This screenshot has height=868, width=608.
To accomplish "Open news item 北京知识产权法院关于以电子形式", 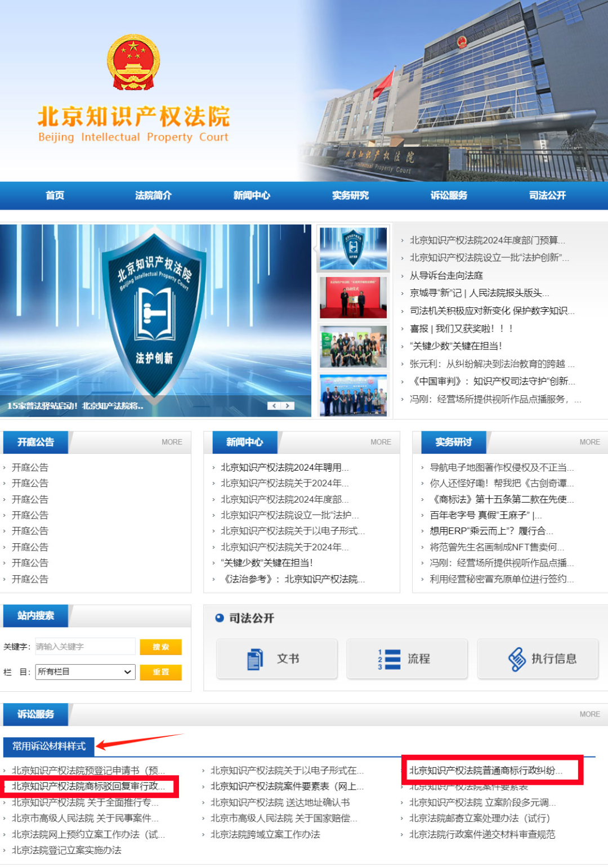I will [293, 531].
